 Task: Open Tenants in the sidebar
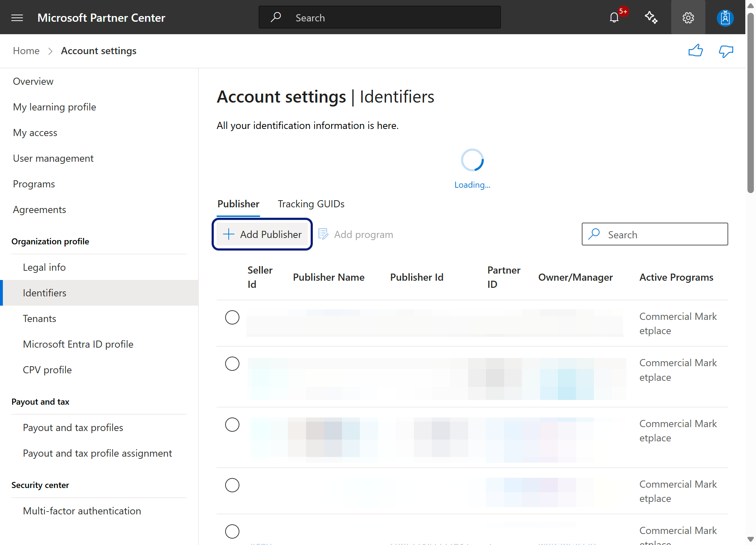[40, 319]
